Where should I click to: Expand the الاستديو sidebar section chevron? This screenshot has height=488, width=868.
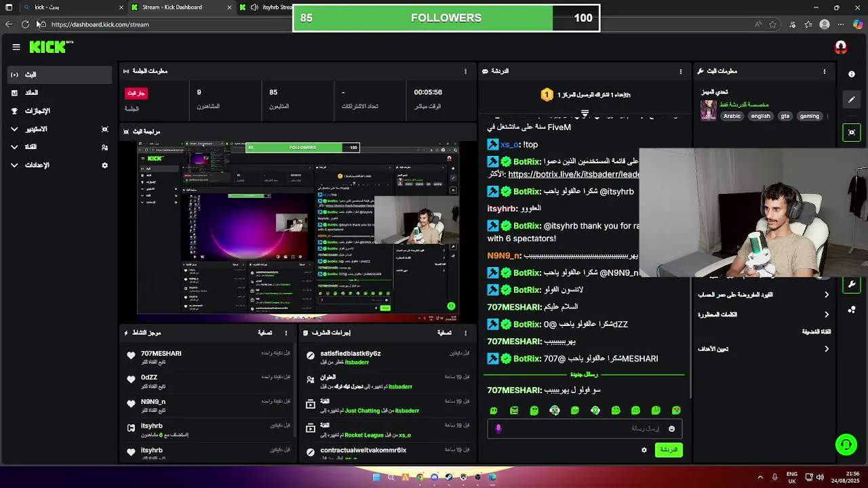tap(14, 129)
